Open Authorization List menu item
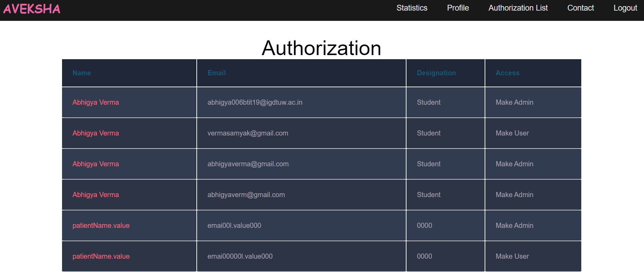The height and width of the screenshot is (272, 644). pyautogui.click(x=518, y=8)
